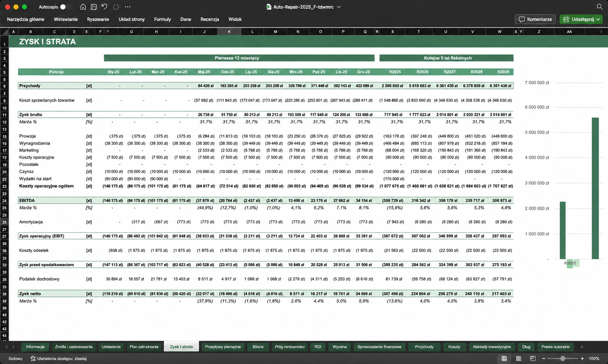The image size is (608, 364).
Task: Click the Undo arrow icon
Action: click(104, 7)
